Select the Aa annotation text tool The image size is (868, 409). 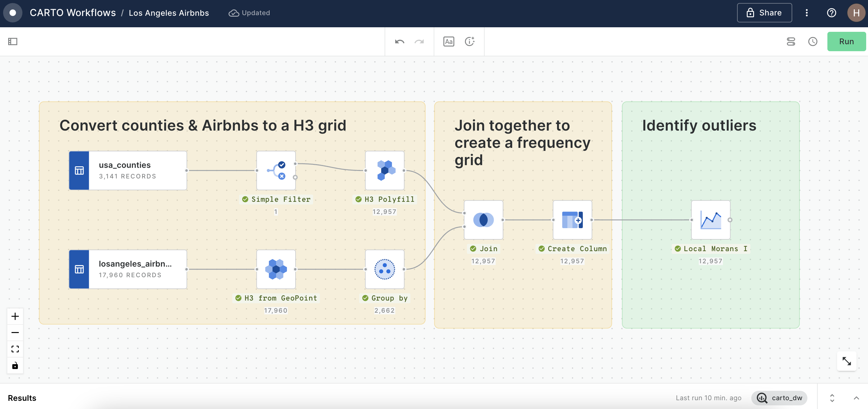[449, 42]
